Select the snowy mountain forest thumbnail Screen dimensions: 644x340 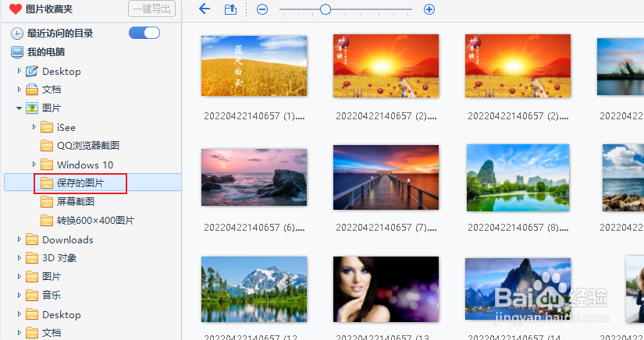[x=254, y=289]
